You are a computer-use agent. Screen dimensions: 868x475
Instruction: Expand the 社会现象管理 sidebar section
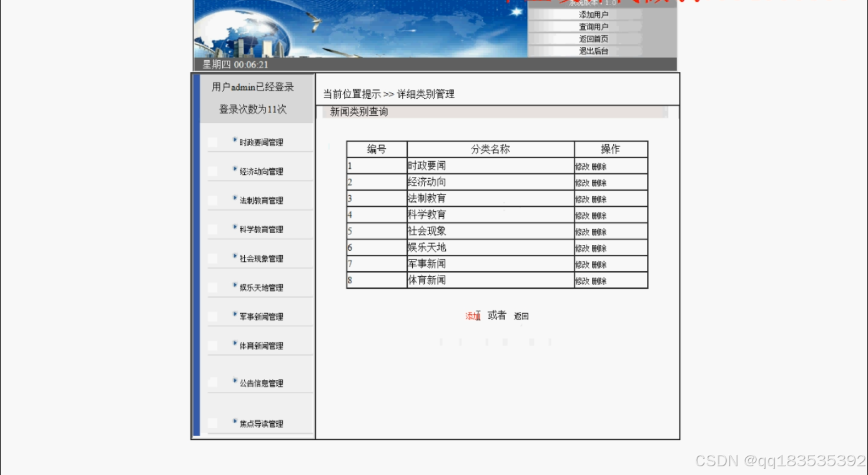260,258
